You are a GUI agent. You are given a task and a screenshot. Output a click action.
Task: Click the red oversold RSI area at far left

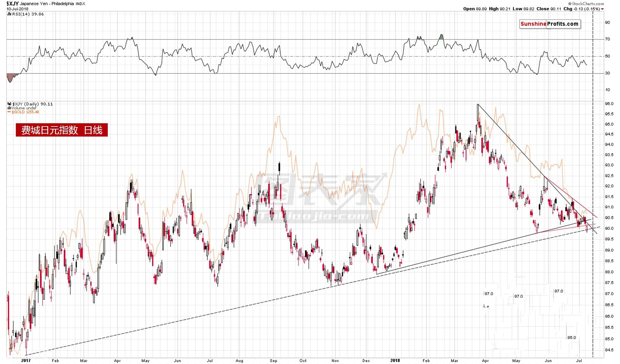(10, 78)
